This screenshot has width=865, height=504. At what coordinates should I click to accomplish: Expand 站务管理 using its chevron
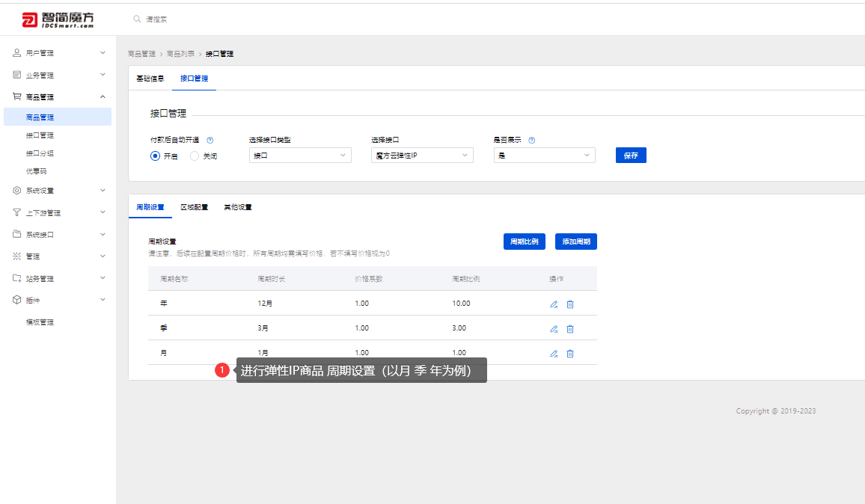(x=103, y=278)
